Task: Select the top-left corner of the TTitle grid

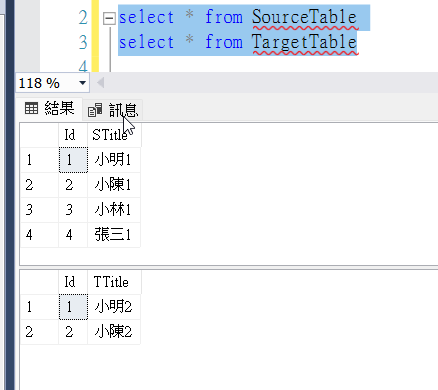Action: (x=39, y=282)
